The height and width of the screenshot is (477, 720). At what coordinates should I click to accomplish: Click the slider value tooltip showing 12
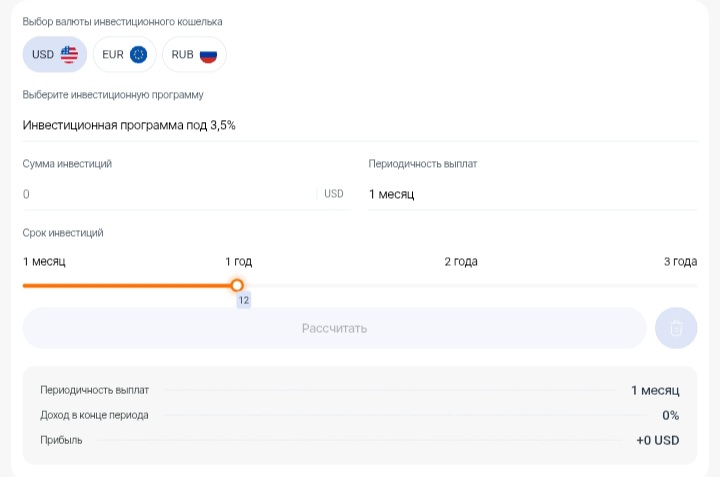tap(243, 301)
